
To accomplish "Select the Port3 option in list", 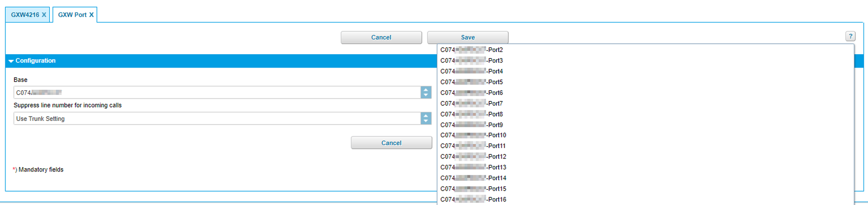I will (x=472, y=61).
